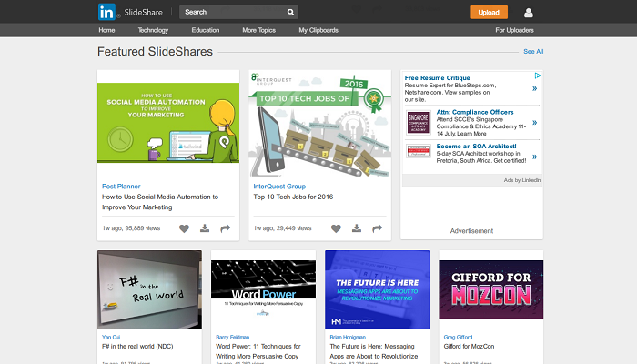Click the orange Upload button
Viewport: 637px width, 364px height.
coord(489,12)
